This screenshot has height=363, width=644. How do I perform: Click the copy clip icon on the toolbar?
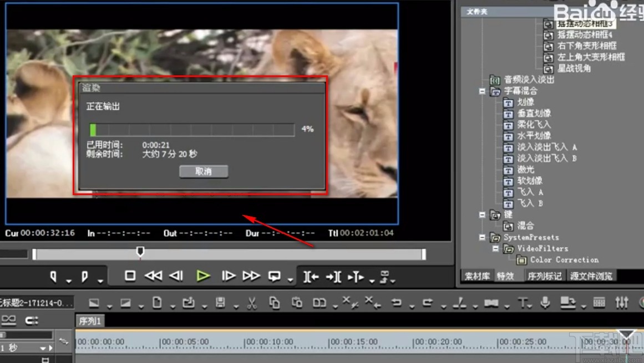point(275,302)
